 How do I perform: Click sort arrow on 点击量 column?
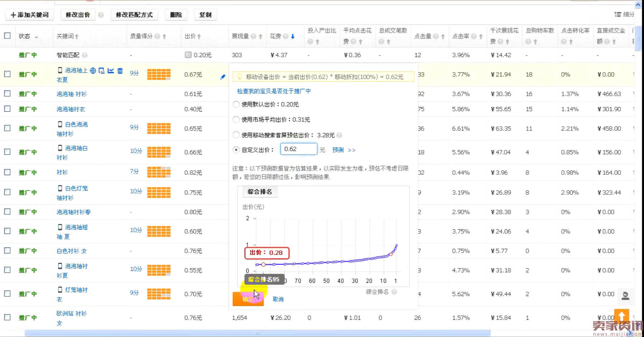point(443,36)
